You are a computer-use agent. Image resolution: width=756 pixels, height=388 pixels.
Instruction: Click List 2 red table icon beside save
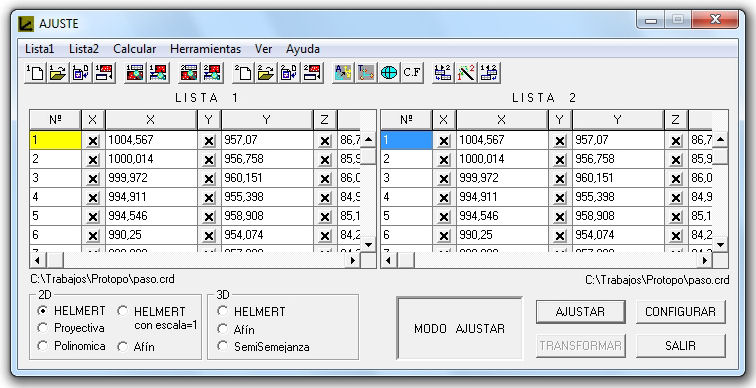[312, 73]
